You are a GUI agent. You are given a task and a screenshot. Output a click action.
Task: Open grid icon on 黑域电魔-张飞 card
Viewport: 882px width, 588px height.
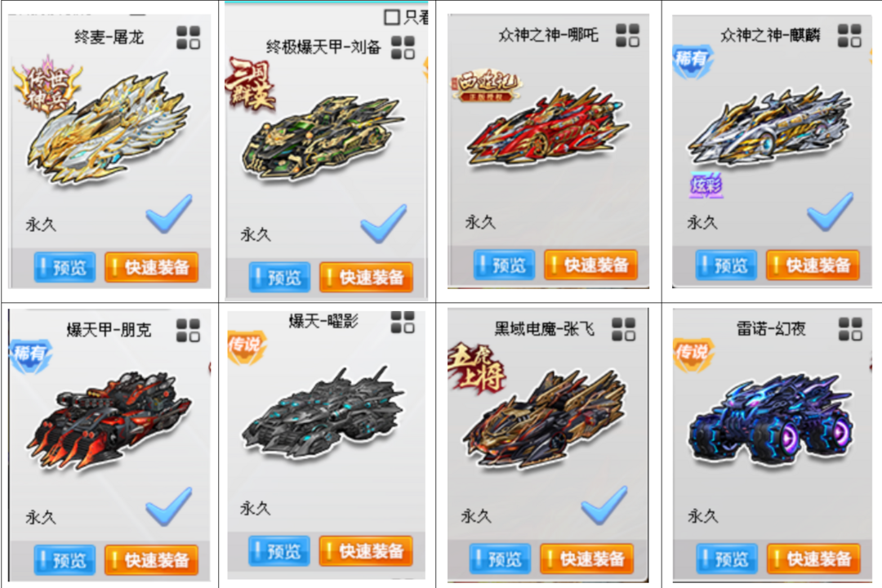(624, 329)
